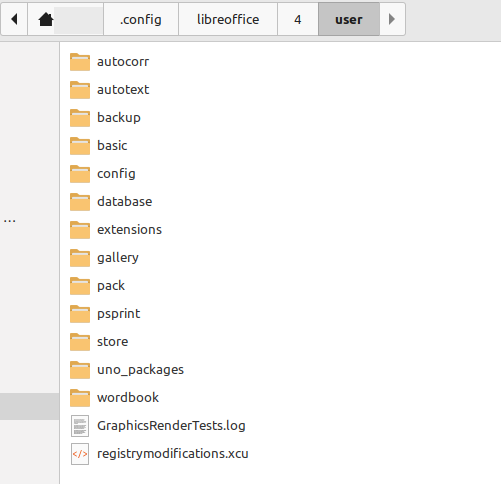Select the backup folder name

[119, 118]
